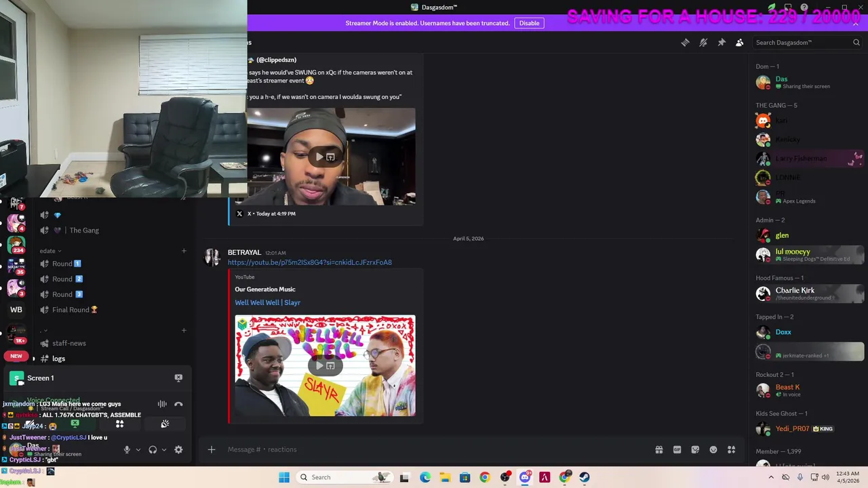868x488 pixels.
Task: Toggle noise suppression waveform icon
Action: click(162, 404)
